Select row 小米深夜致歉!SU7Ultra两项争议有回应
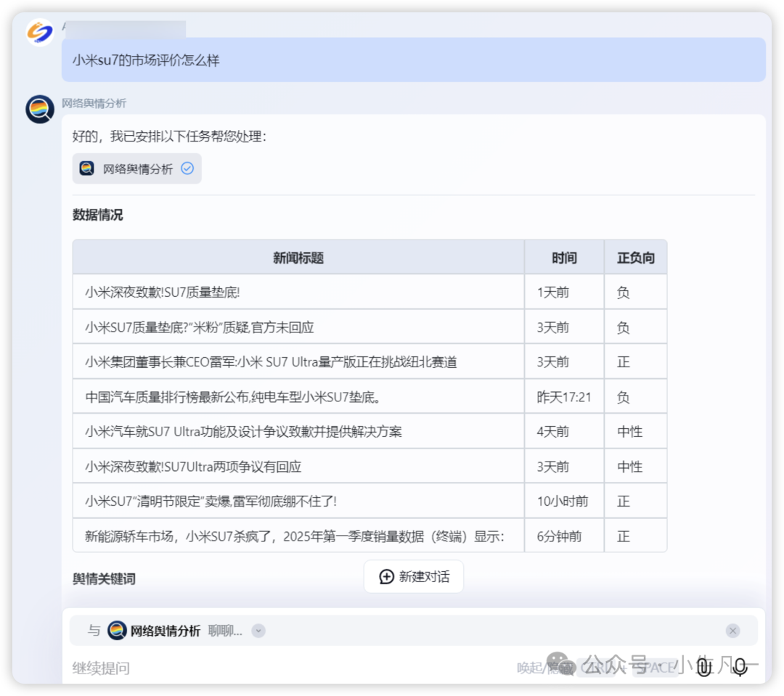This screenshot has height=696, width=784. point(369,467)
